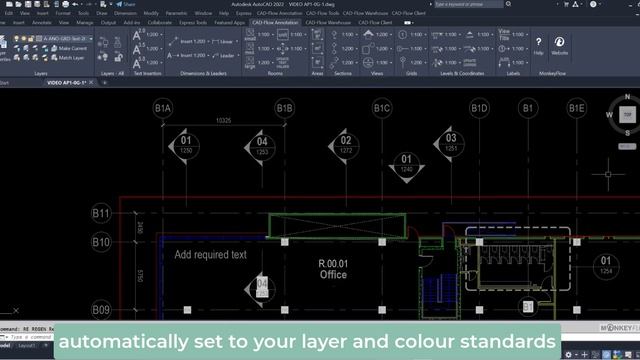Select the 'Add required text' annotation
Image resolution: width=640 pixels, height=360 pixels.
coord(210,255)
